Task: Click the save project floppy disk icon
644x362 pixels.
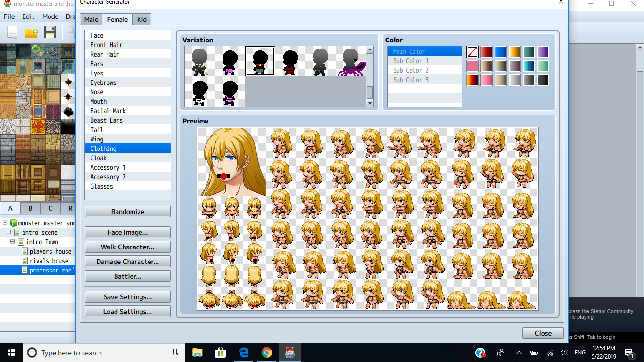Action: pos(50,33)
